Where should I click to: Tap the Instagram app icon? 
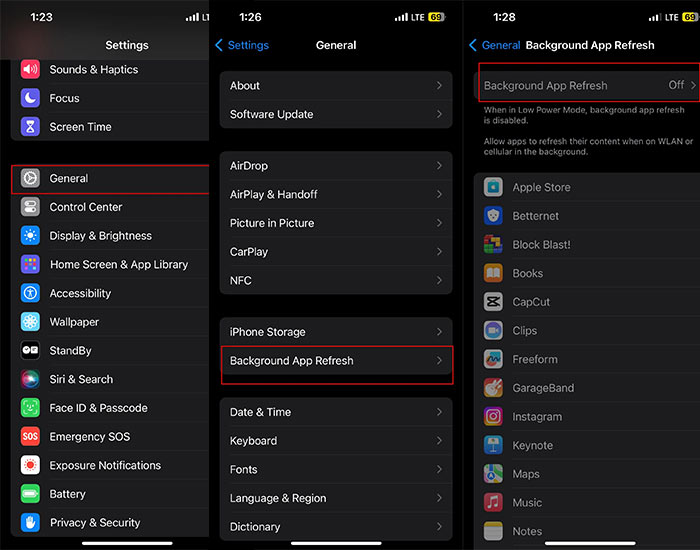(493, 417)
